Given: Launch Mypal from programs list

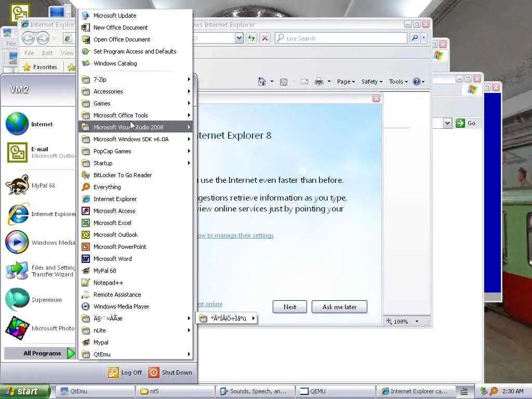Looking at the screenshot, I should tap(136, 342).
